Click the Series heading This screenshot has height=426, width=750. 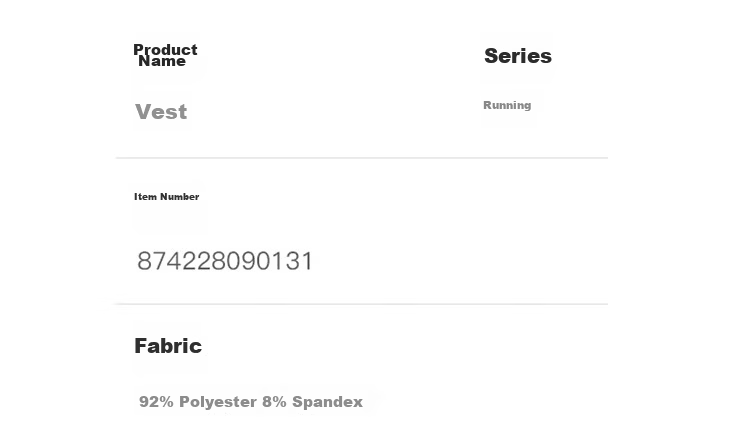[x=518, y=56]
